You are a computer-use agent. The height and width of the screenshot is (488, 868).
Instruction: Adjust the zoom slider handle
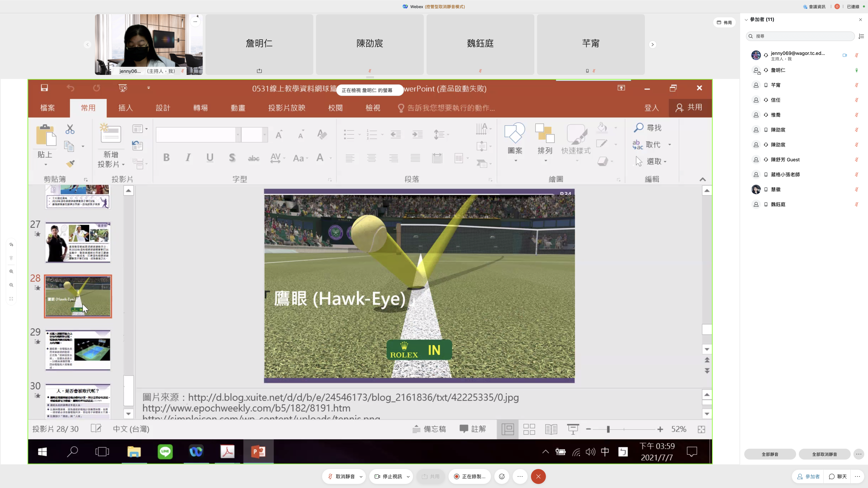pyautogui.click(x=608, y=429)
